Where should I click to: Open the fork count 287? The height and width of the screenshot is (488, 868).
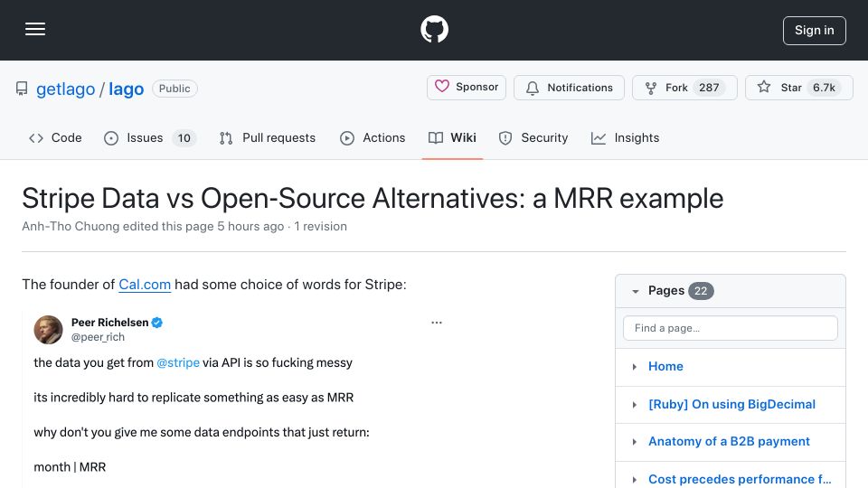point(709,88)
